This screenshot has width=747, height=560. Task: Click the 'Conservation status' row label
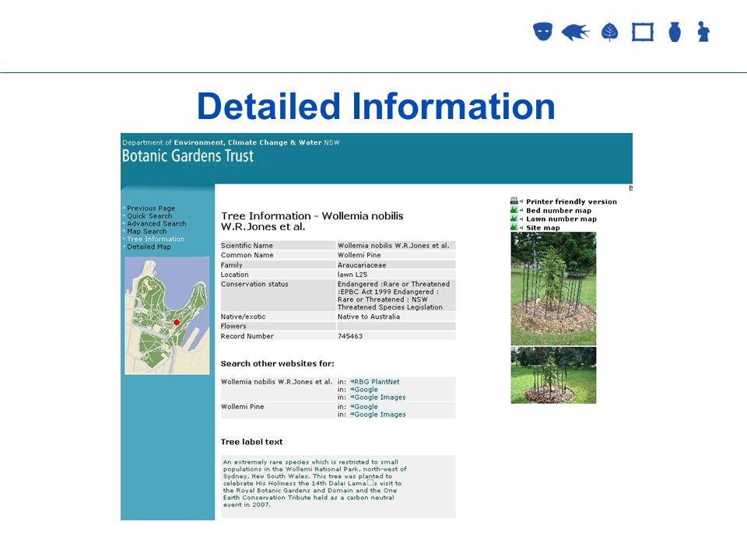(254, 285)
